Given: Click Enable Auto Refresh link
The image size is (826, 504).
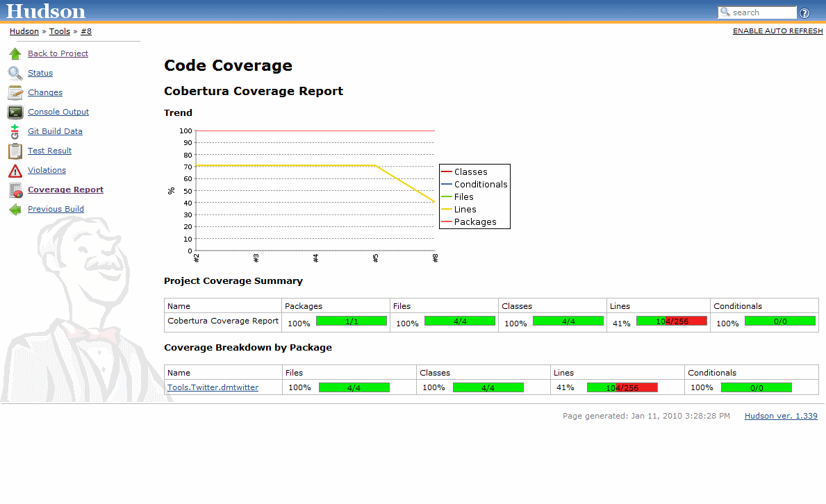Looking at the screenshot, I should click(x=777, y=31).
